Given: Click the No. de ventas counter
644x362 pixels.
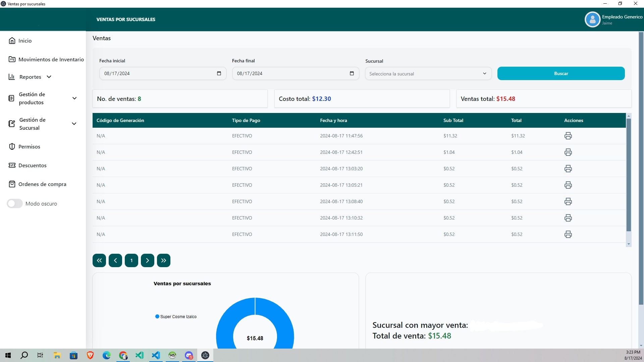Looking at the screenshot, I should coord(180,99).
